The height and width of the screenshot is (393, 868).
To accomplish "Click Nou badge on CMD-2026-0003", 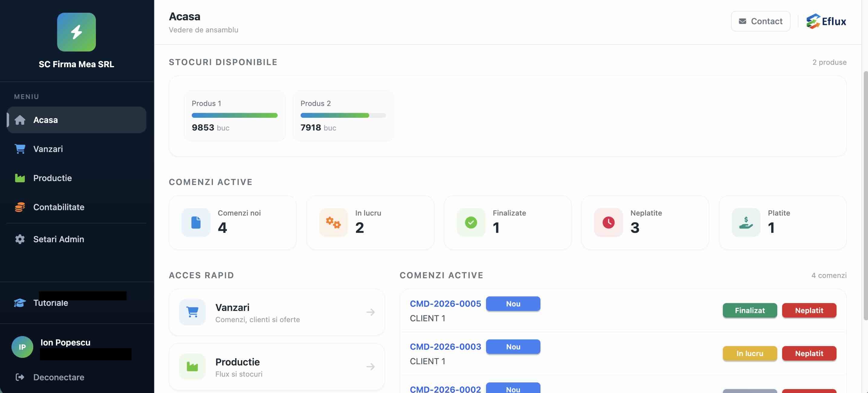I will click(513, 346).
